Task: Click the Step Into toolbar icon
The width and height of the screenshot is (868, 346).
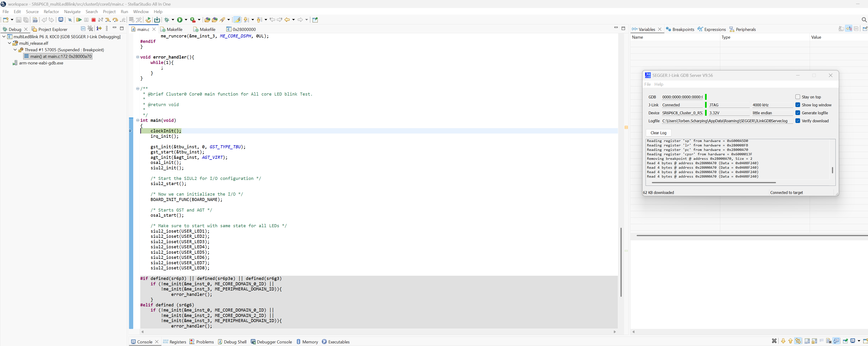Action: [x=108, y=20]
